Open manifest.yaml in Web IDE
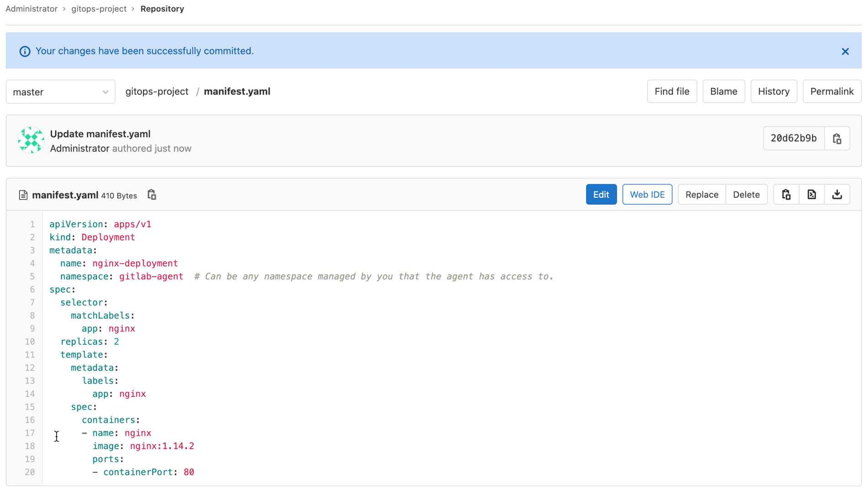 tap(647, 194)
